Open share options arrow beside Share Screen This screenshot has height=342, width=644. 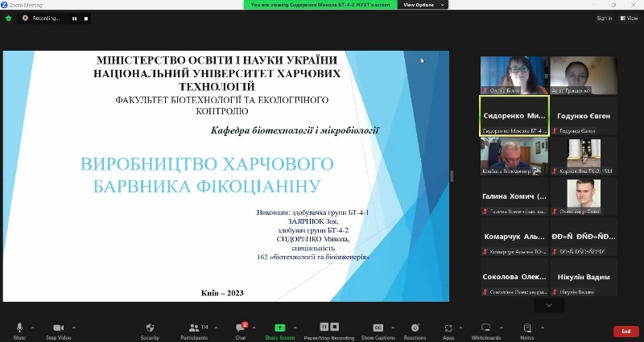[x=295, y=328]
